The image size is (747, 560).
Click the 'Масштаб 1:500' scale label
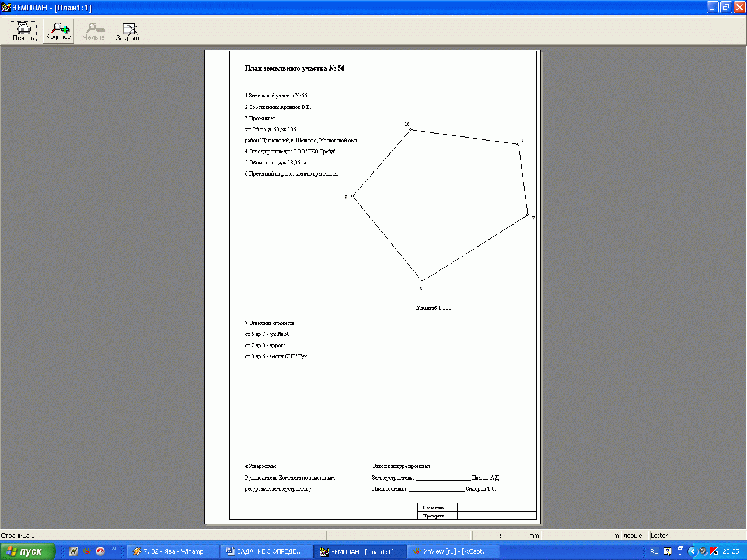[x=434, y=307]
